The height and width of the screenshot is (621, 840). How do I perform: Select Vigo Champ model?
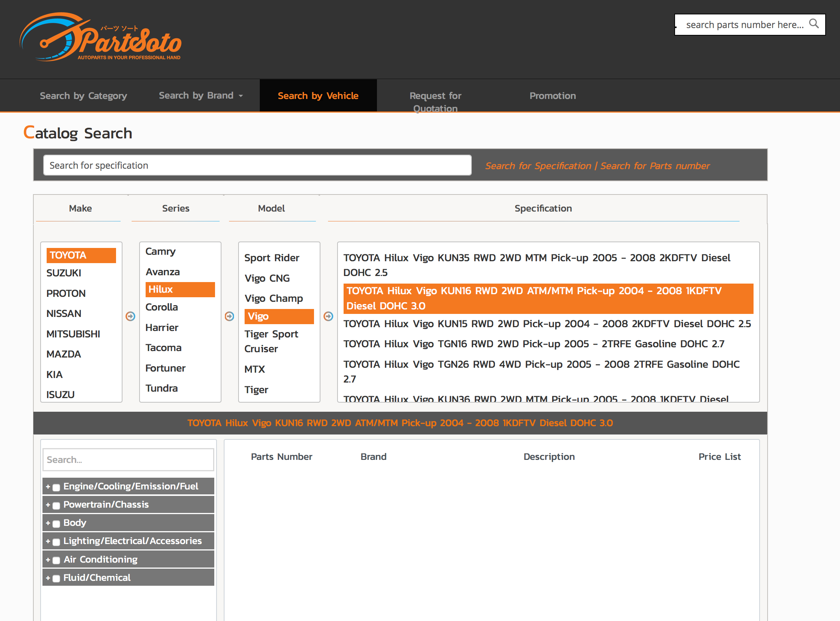(x=274, y=298)
